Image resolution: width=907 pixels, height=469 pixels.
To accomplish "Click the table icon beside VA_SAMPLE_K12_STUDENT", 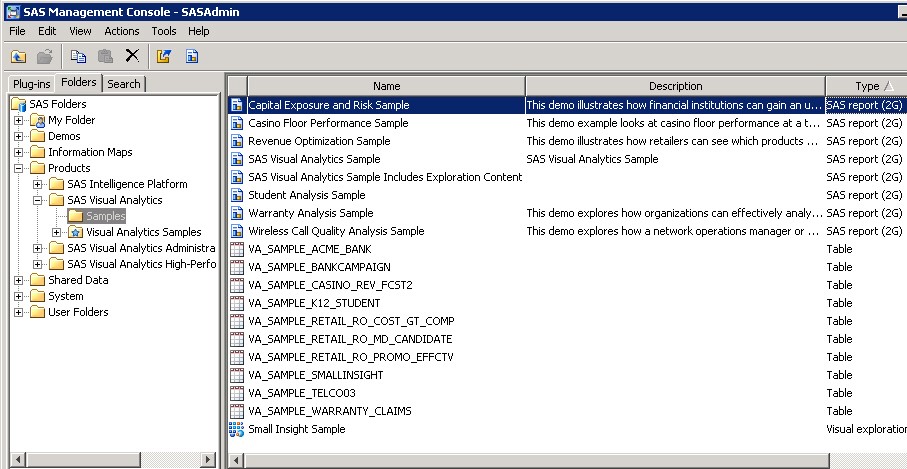I will click(237, 303).
